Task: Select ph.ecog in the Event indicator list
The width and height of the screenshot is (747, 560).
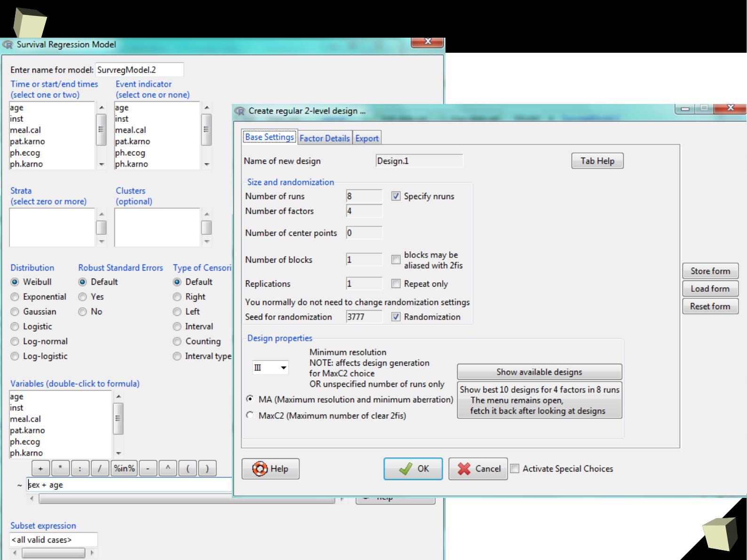Action: 157,152
